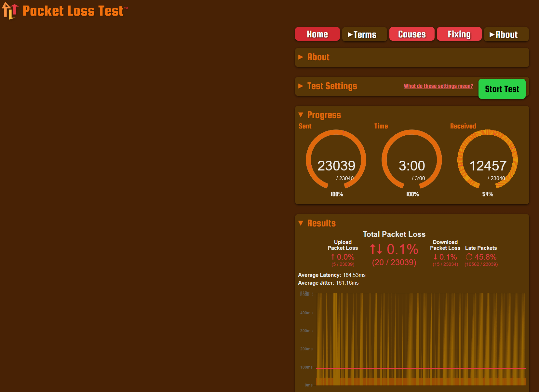The height and width of the screenshot is (392, 539).
Task: Follow 'What do these settings mean?' link
Action: tap(438, 86)
